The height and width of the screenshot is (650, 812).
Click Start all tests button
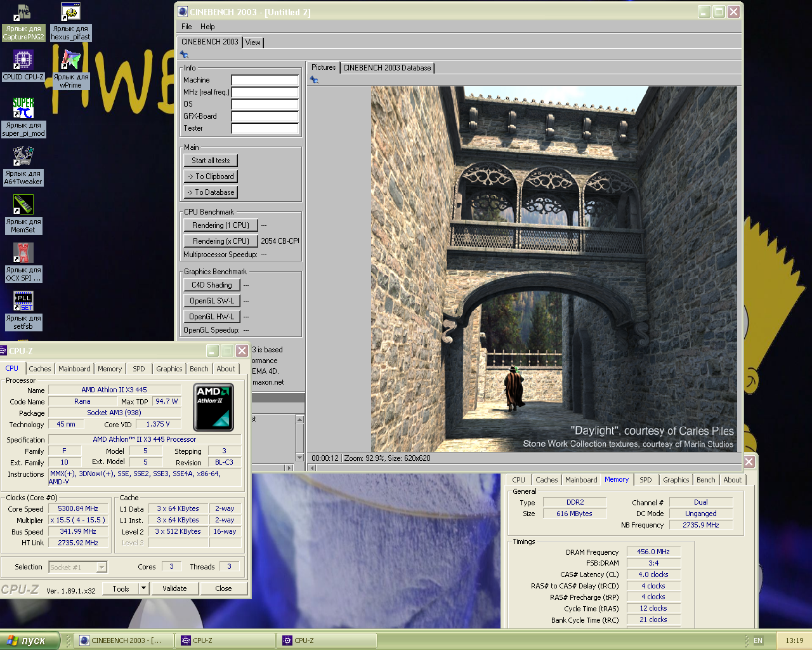click(211, 161)
